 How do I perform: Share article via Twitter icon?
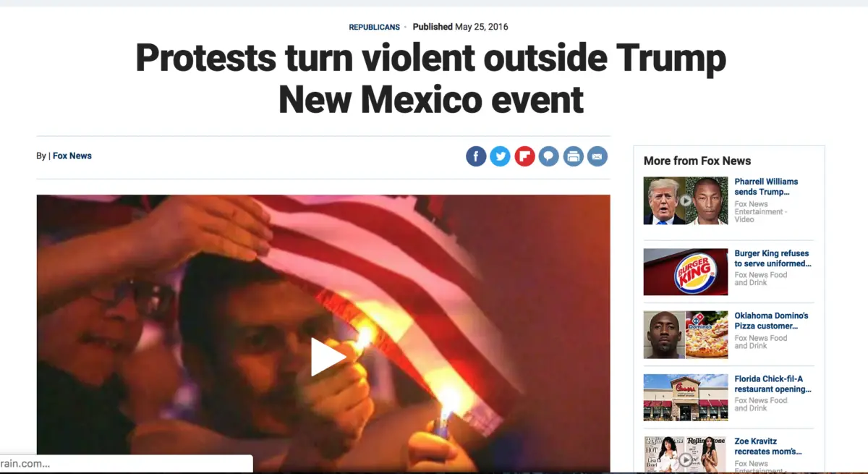click(501, 156)
